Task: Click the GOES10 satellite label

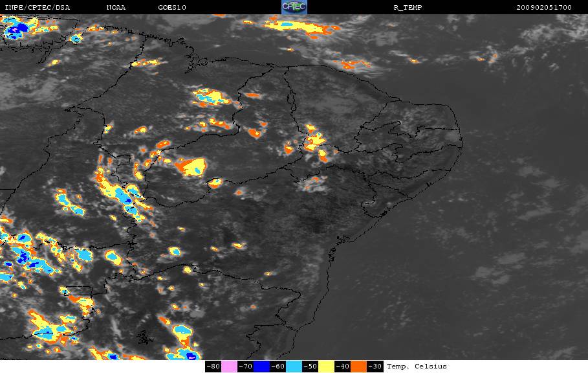Action: point(172,8)
